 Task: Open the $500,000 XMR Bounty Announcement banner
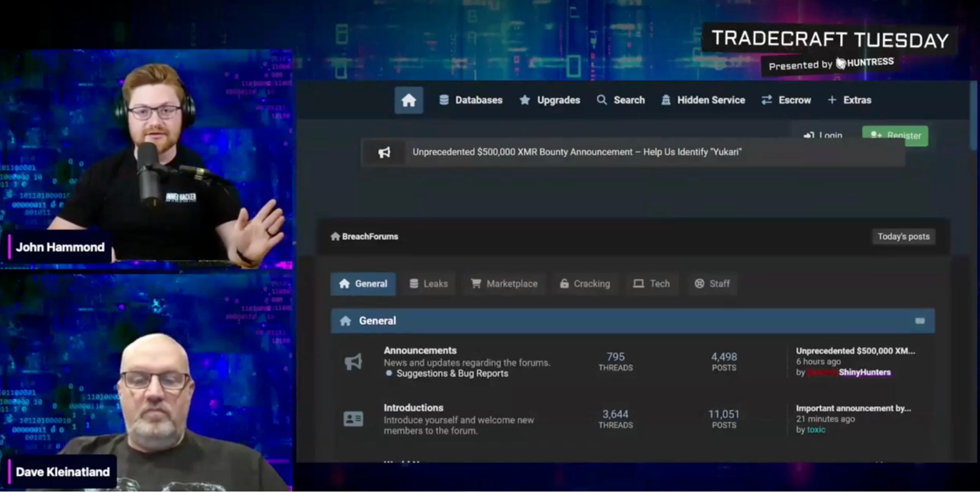pos(577,152)
